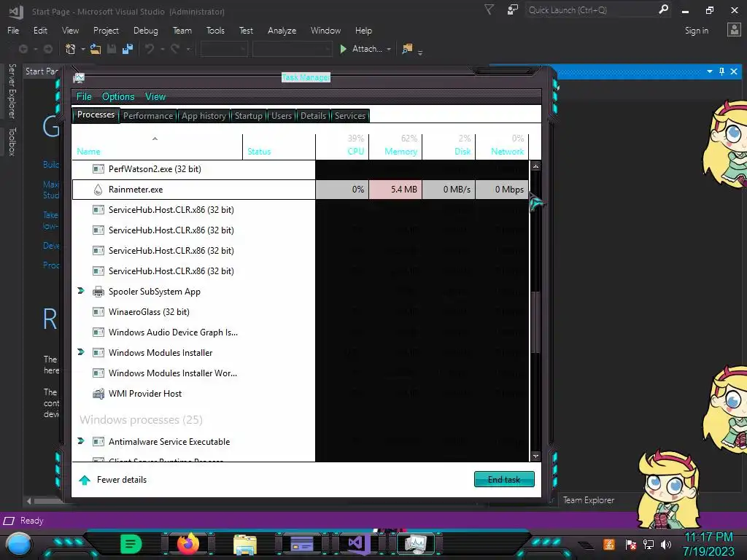Click the grayed-out Save toolbar icon
The width and height of the screenshot is (747, 560).
(112, 49)
